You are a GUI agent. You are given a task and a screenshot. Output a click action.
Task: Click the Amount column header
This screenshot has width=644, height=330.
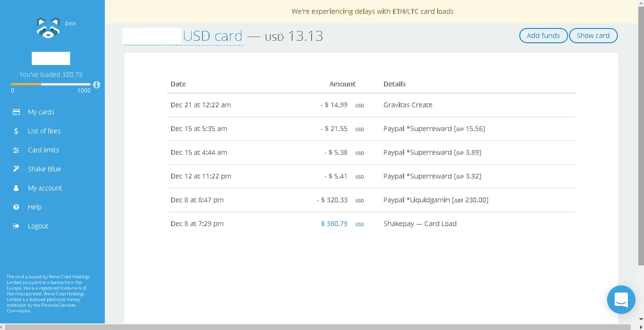tap(343, 84)
